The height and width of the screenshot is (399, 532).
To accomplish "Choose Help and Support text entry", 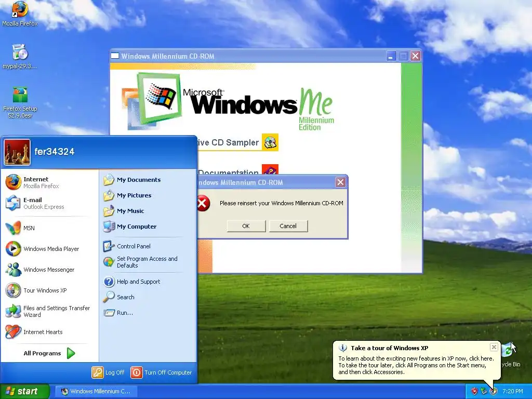I will tap(138, 282).
